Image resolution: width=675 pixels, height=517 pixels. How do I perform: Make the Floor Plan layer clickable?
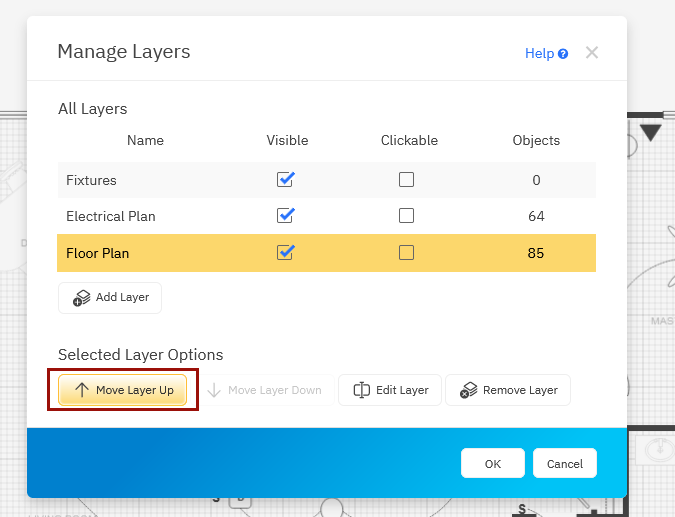[x=406, y=253]
